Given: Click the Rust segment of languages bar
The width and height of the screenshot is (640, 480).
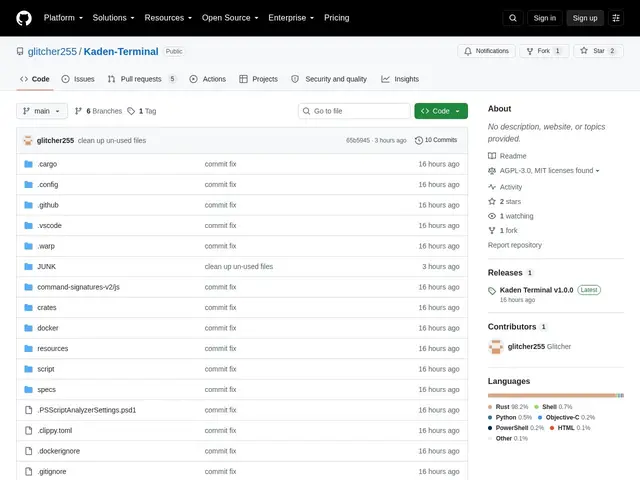Looking at the screenshot, I should click(x=552, y=395).
